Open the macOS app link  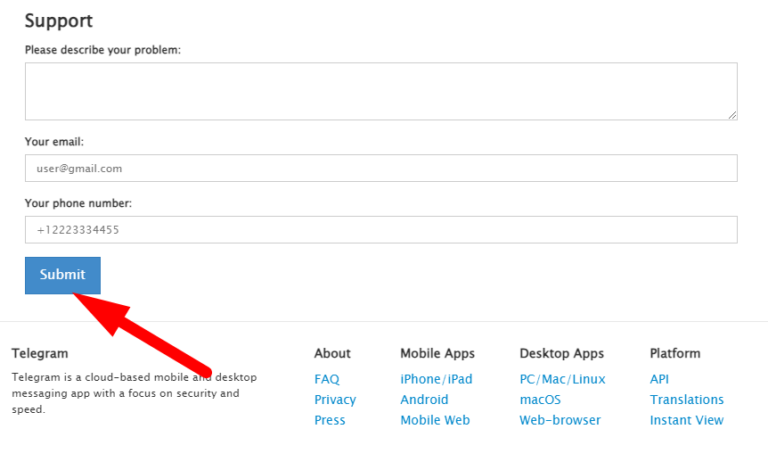pos(540,400)
